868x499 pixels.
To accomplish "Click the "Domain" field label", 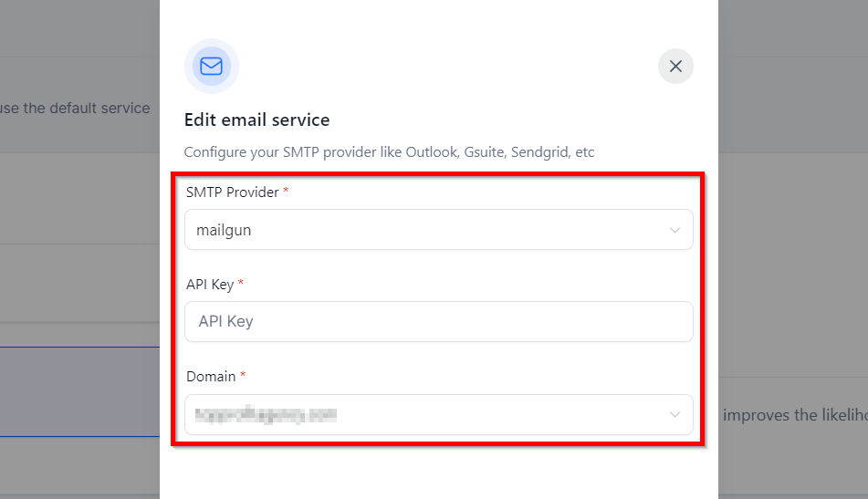I will (211, 376).
